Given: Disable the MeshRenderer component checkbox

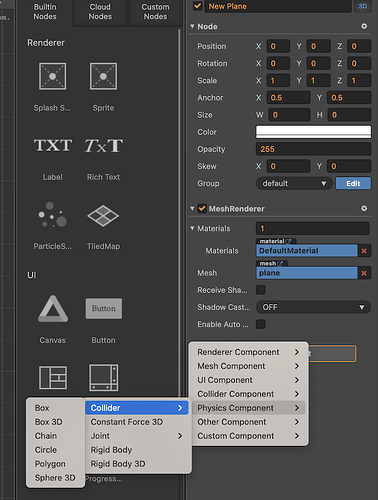Looking at the screenshot, I should 202,209.
